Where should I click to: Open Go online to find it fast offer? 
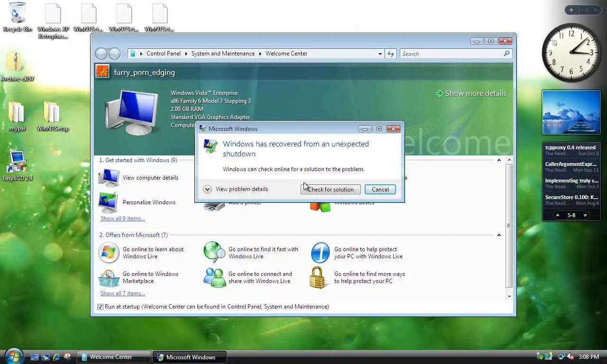pyautogui.click(x=251, y=253)
